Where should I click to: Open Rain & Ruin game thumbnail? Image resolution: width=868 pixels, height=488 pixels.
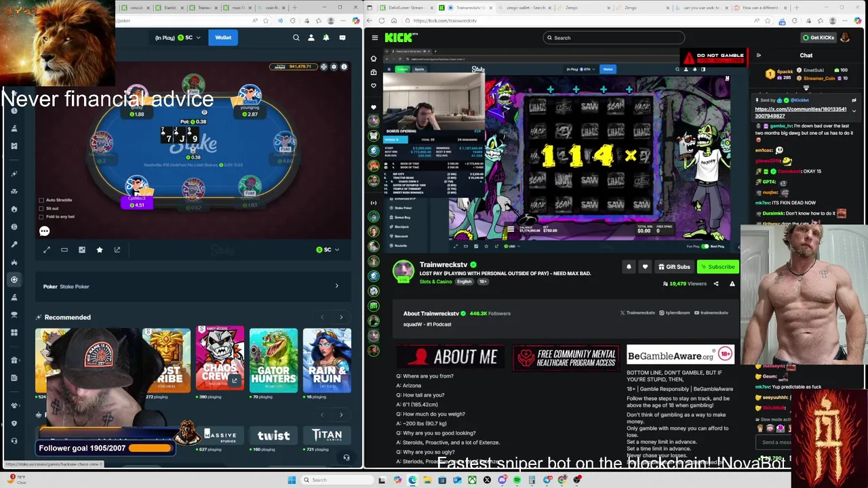(327, 360)
